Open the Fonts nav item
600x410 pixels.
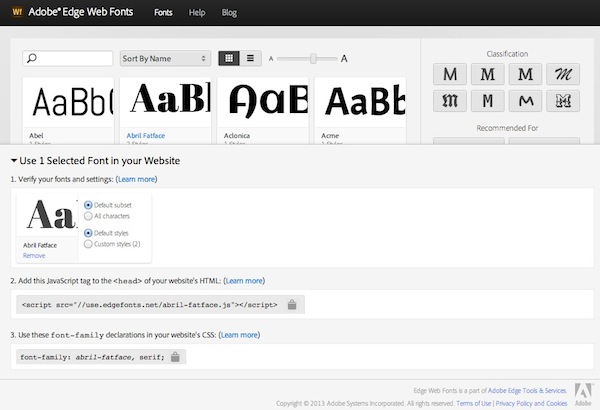click(163, 13)
